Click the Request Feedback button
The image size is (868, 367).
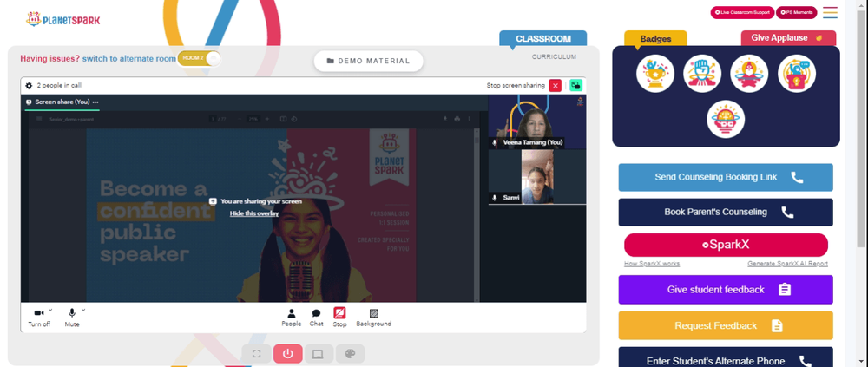tap(726, 325)
